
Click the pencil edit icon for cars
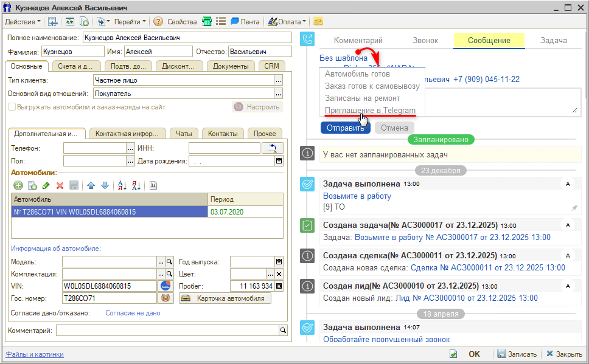click(x=46, y=185)
